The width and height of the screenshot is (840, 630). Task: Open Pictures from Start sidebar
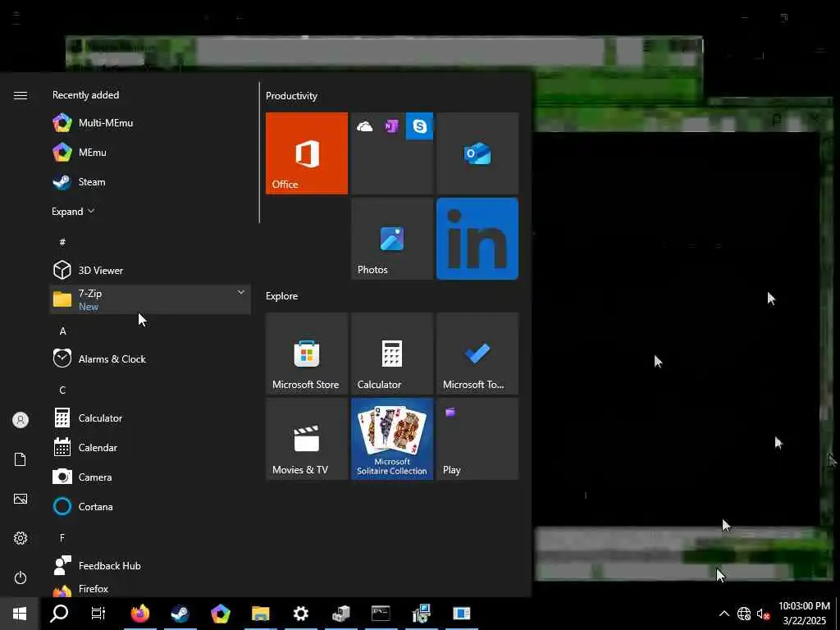[x=21, y=499]
